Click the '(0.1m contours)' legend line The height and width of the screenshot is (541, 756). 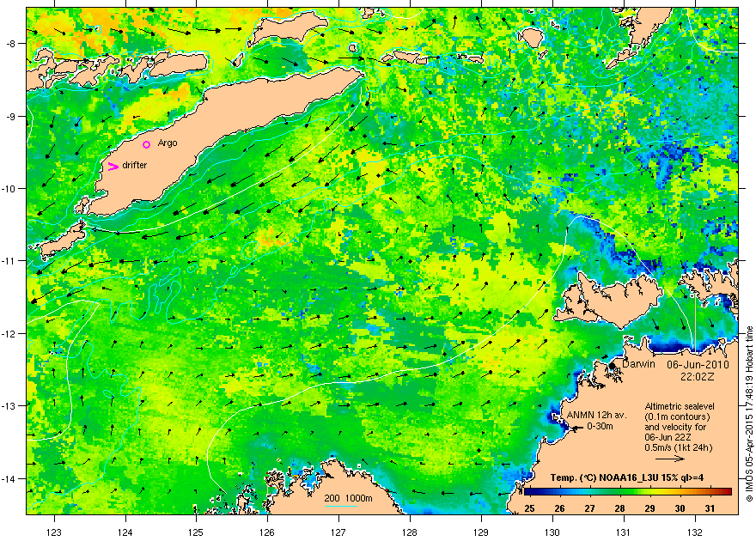tap(677, 416)
